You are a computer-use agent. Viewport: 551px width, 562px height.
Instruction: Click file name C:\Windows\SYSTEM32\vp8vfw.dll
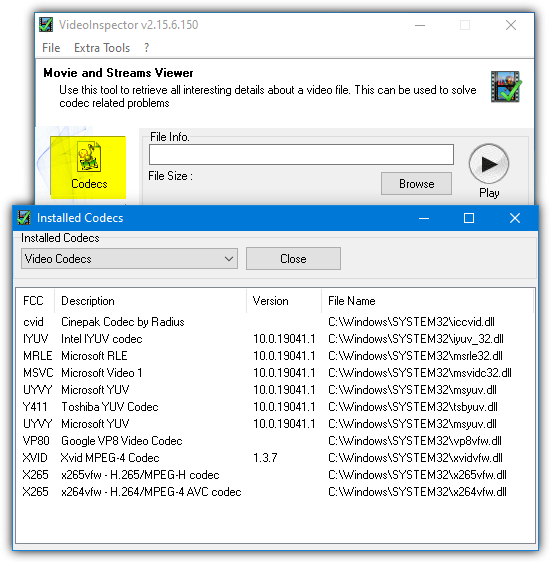coord(415,441)
